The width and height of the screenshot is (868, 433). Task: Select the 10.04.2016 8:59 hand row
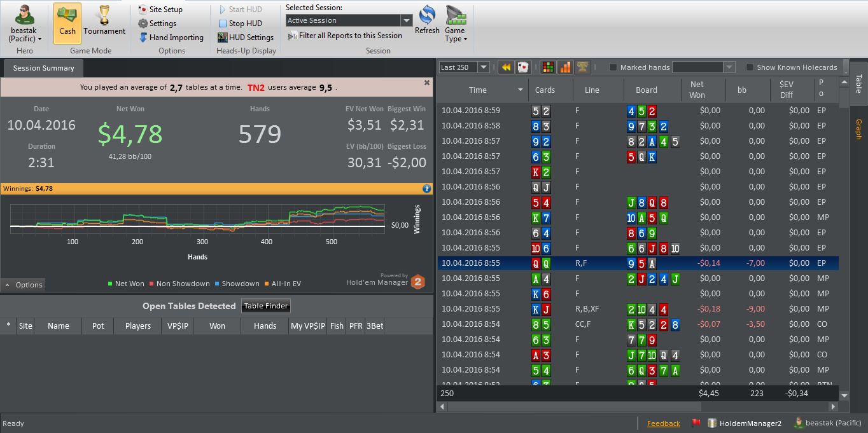[x=638, y=110]
